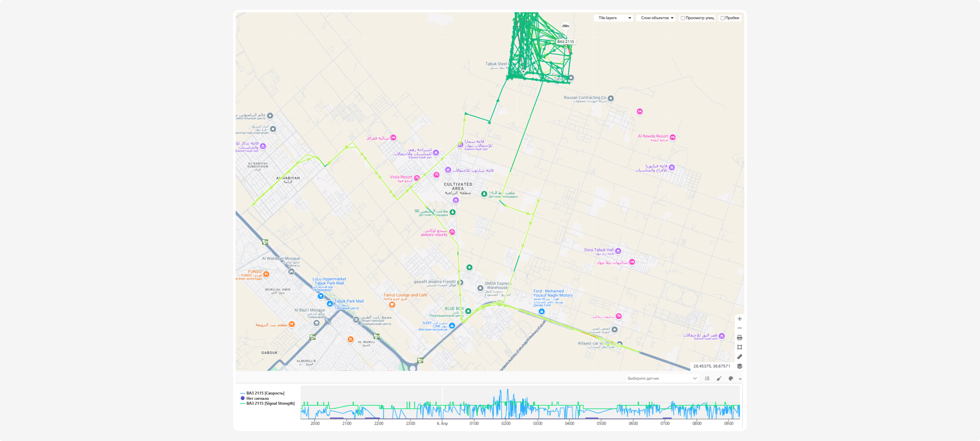Enable the Просмотр улиц checkbox
The height and width of the screenshot is (441, 980).
683,18
